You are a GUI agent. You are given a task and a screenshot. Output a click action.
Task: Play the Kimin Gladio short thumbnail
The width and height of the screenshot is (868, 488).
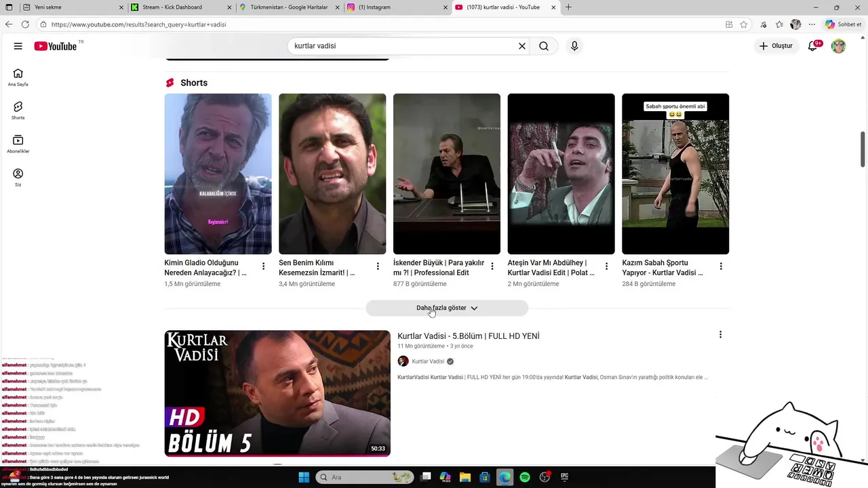coord(218,174)
